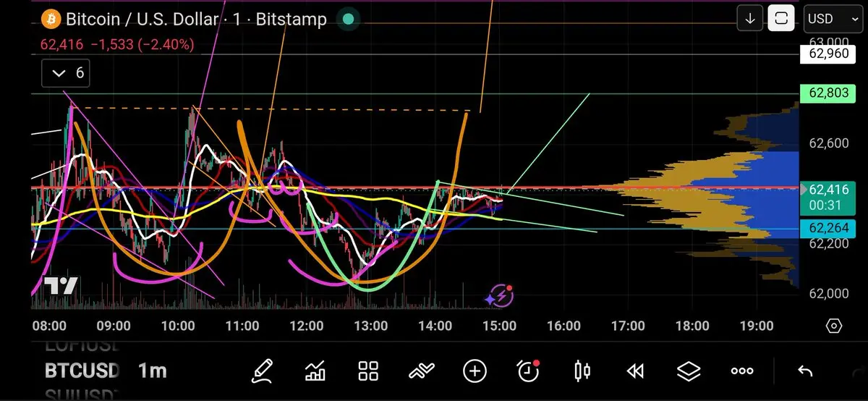Click the price change text −1,533 (−2.40%)
Viewport: 868px width, 401px height.
[141, 45]
